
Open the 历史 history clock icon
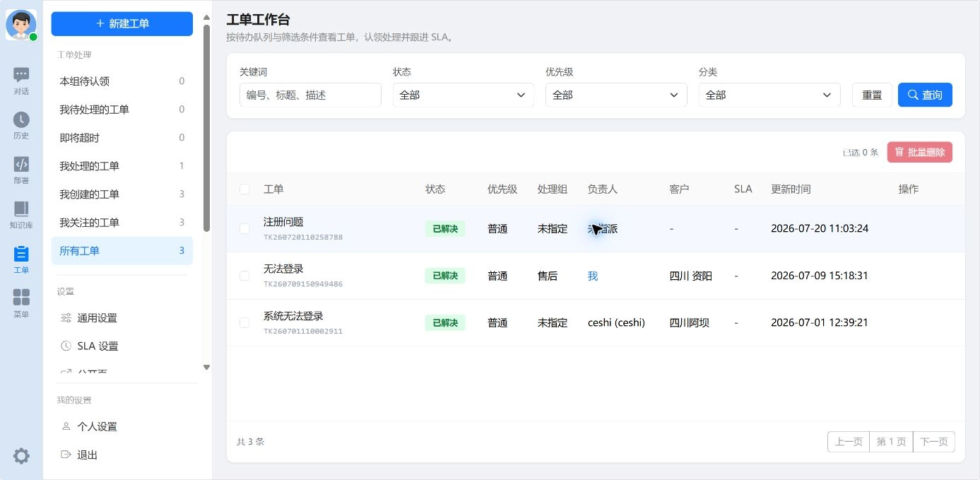21,119
